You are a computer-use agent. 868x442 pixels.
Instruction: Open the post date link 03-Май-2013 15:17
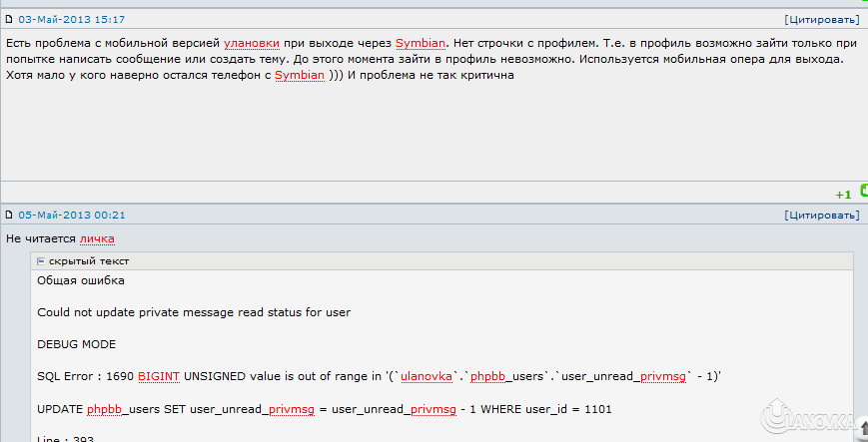tap(71, 19)
